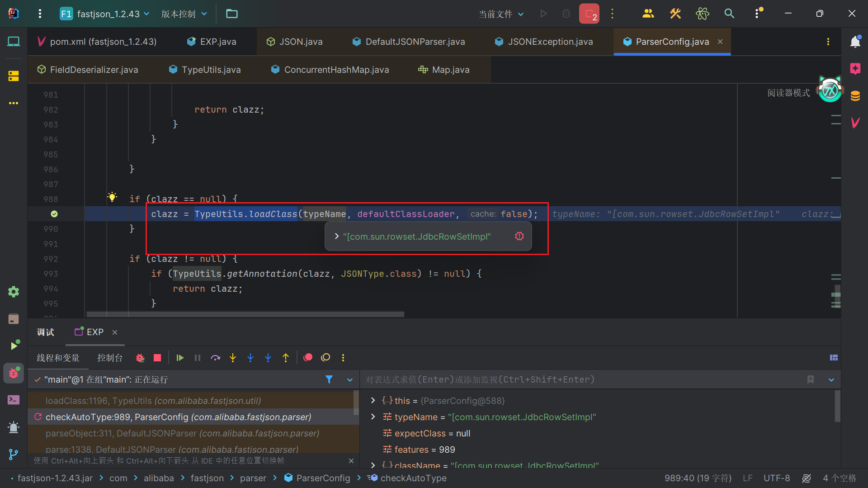Click Step Out arrow in debugger
Screen dimensions: 868x488
286,358
